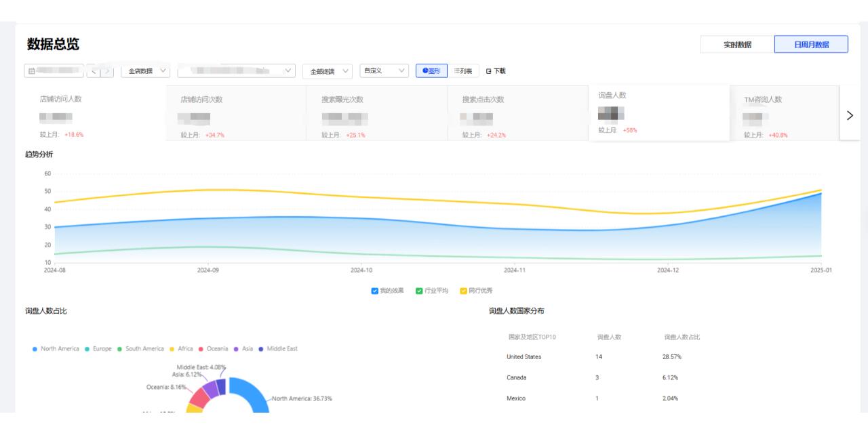Screen dimensions: 868x433
Task: Uncheck the 行业平均 series checkbox
Action: (419, 291)
